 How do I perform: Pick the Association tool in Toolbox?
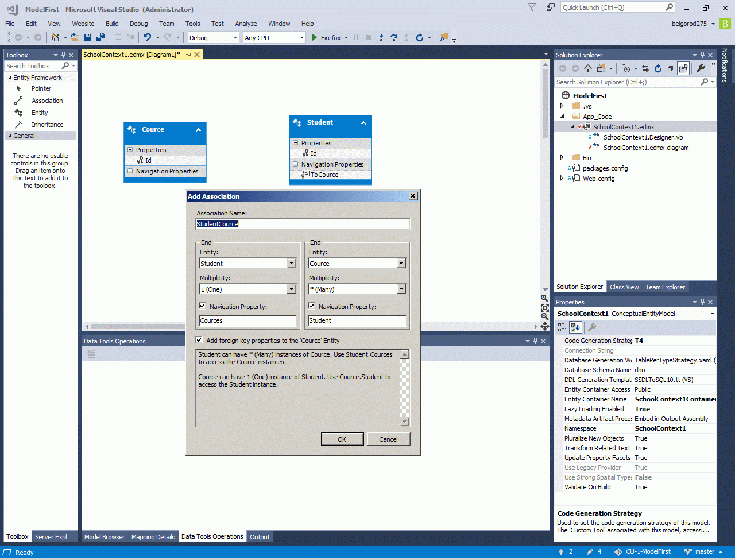click(x=40, y=101)
